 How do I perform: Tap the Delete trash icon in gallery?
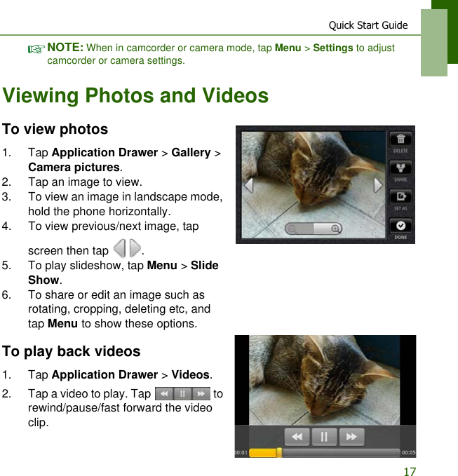[x=400, y=140]
